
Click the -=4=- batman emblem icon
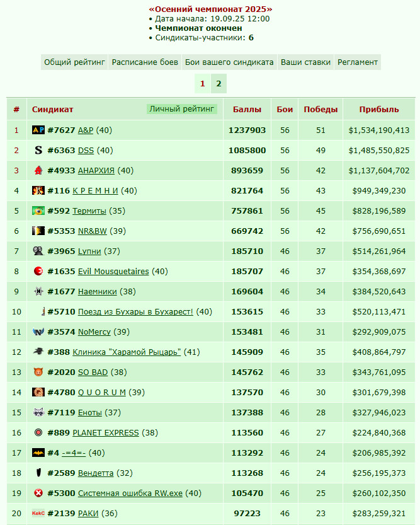[x=38, y=453]
